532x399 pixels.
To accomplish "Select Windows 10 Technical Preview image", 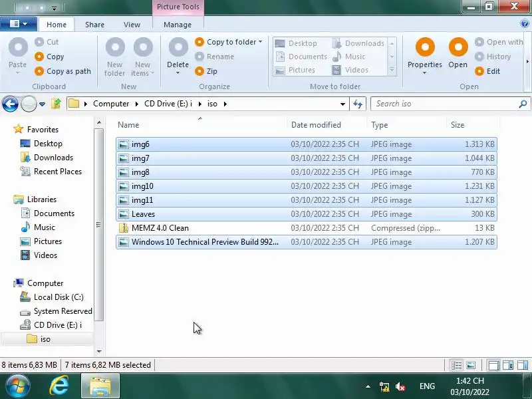I will pyautogui.click(x=307, y=242).
